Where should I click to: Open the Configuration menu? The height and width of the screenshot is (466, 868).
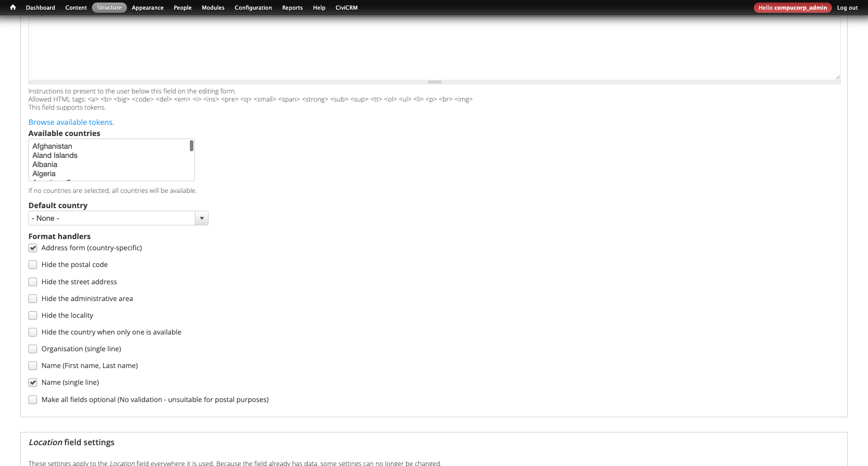pyautogui.click(x=253, y=8)
